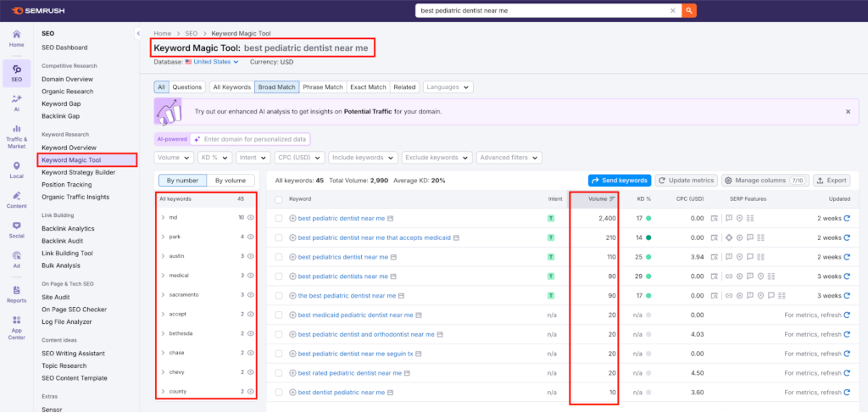The width and height of the screenshot is (868, 413).
Task: Expand the park keyword group
Action: pos(163,237)
